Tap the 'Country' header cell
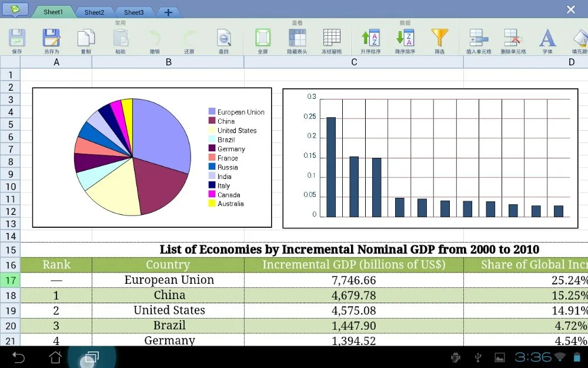 point(168,265)
